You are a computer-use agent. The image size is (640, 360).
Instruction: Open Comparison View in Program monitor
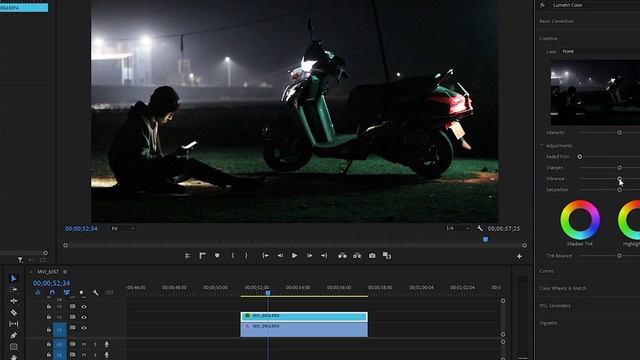click(387, 256)
